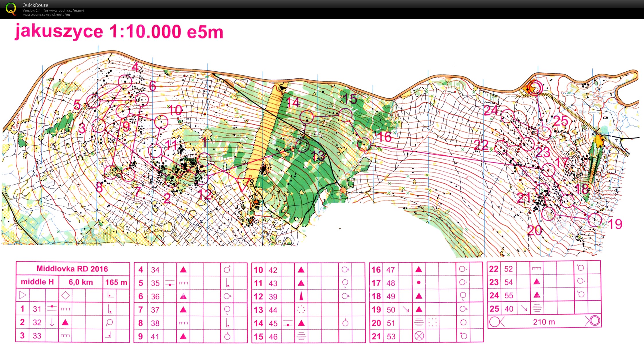Click the '210 m' finish distance text
Viewport: 644px width, 347px height.
[544, 322]
